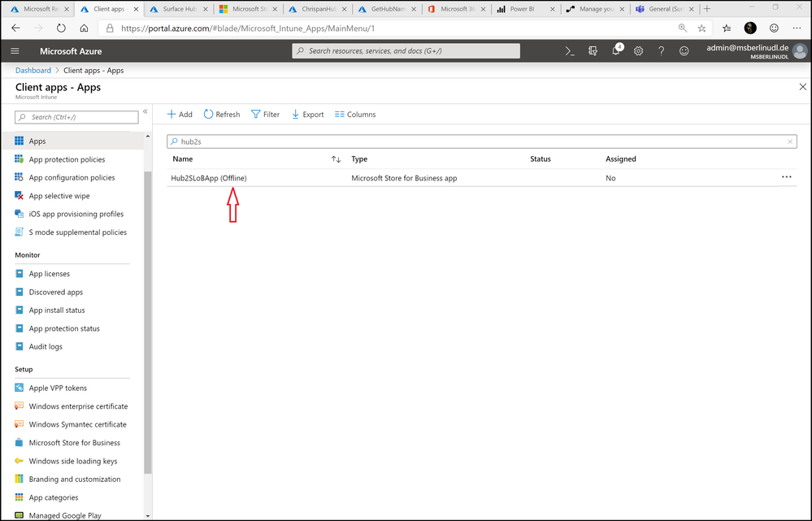Viewport: 812px width, 521px height.
Task: Choose Columns to display
Action: [355, 115]
